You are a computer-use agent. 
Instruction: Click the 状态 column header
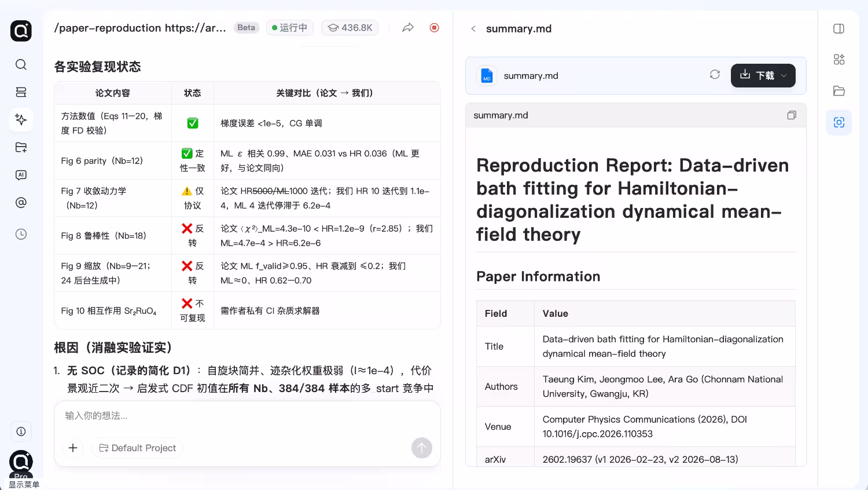tap(193, 93)
